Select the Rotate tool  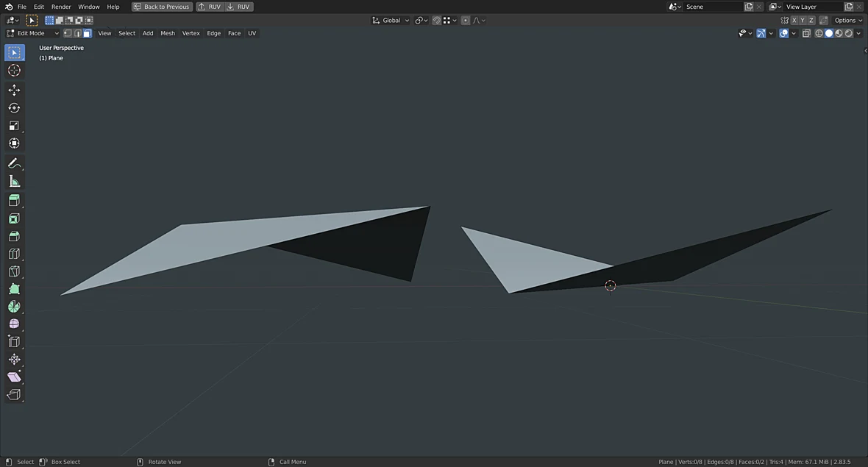click(15, 108)
